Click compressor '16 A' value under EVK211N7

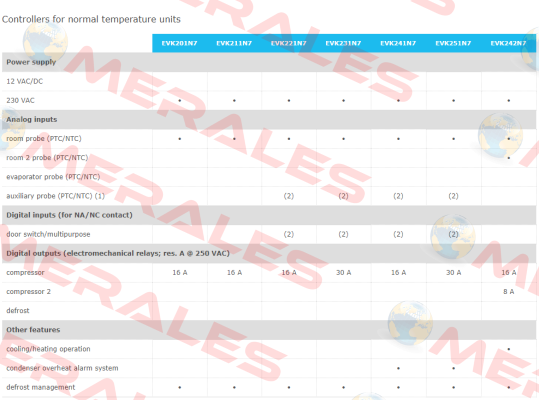234,273
